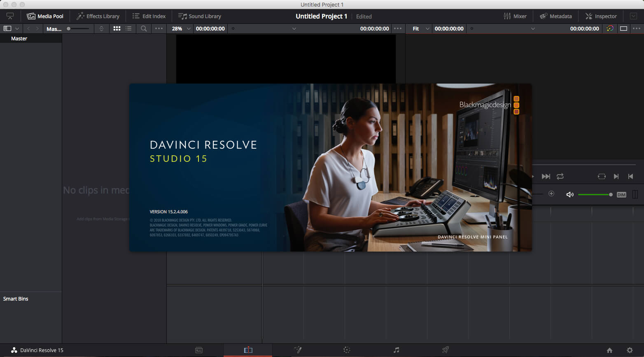Open media pool search
The width and height of the screenshot is (644, 357).
(144, 29)
